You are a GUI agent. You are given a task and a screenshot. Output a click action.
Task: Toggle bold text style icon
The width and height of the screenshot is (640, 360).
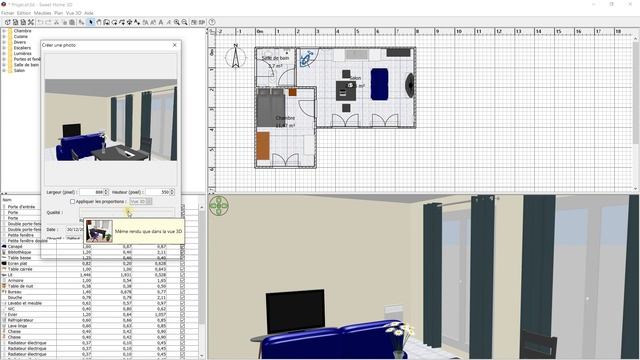point(161,22)
